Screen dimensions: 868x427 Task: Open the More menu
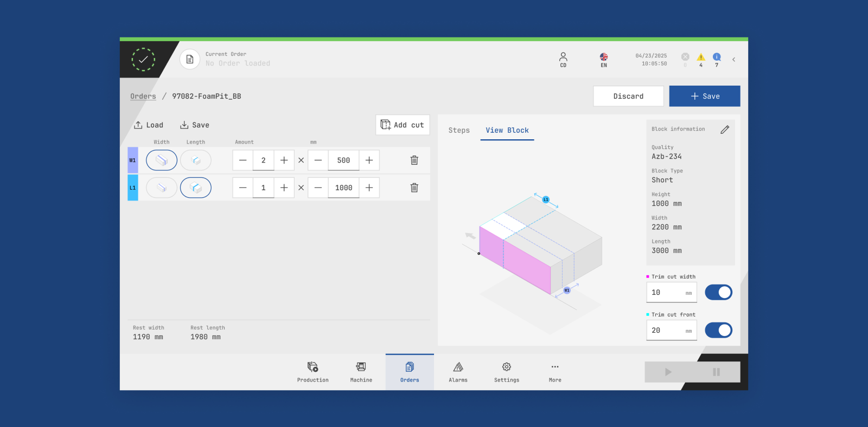tap(555, 372)
